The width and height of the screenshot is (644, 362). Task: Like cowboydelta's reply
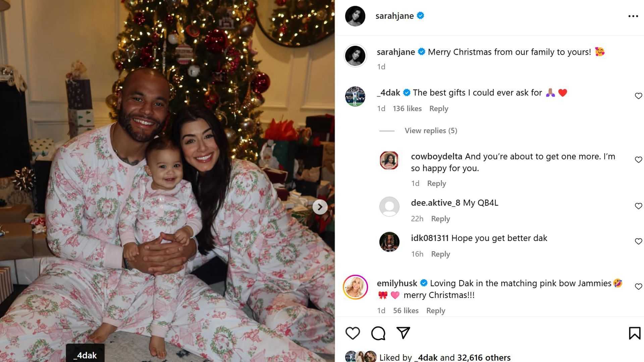tap(638, 160)
